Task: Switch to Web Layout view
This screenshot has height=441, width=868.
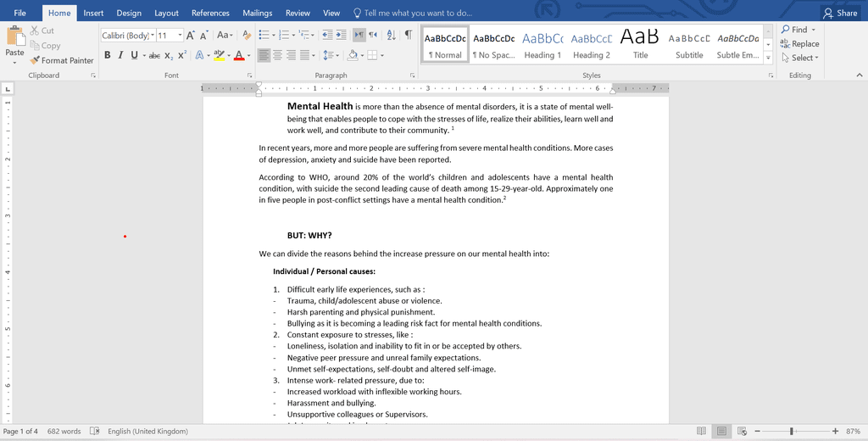Action: tap(743, 431)
